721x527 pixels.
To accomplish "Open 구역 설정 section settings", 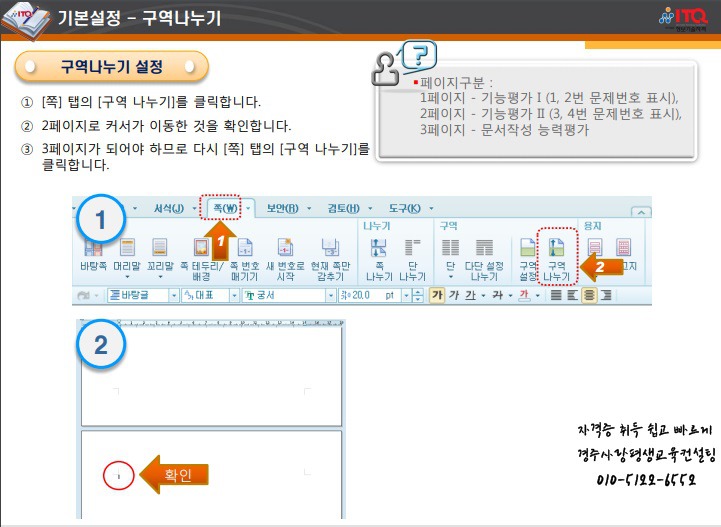I will pyautogui.click(x=527, y=259).
